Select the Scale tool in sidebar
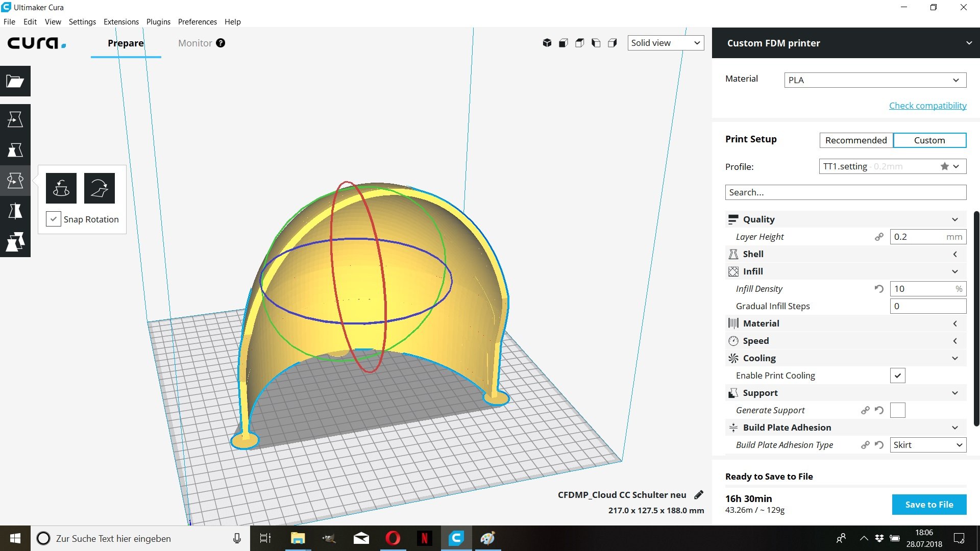The width and height of the screenshot is (980, 551). (15, 150)
